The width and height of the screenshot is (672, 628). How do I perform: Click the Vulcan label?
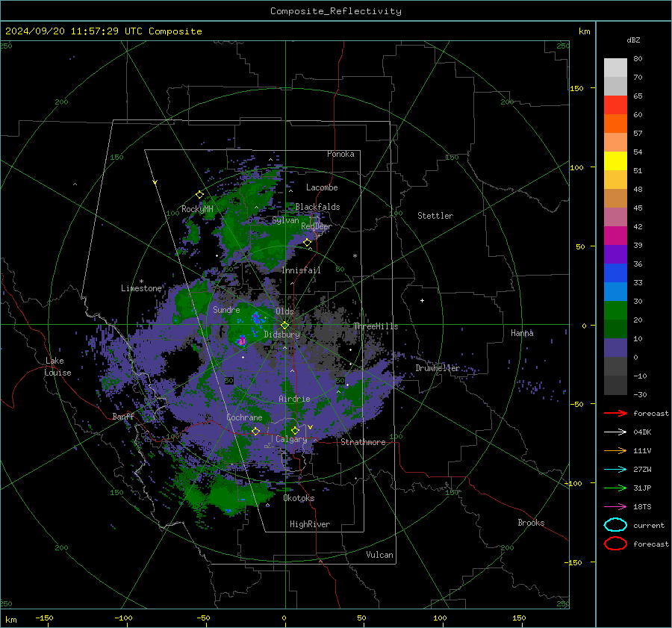(x=379, y=555)
